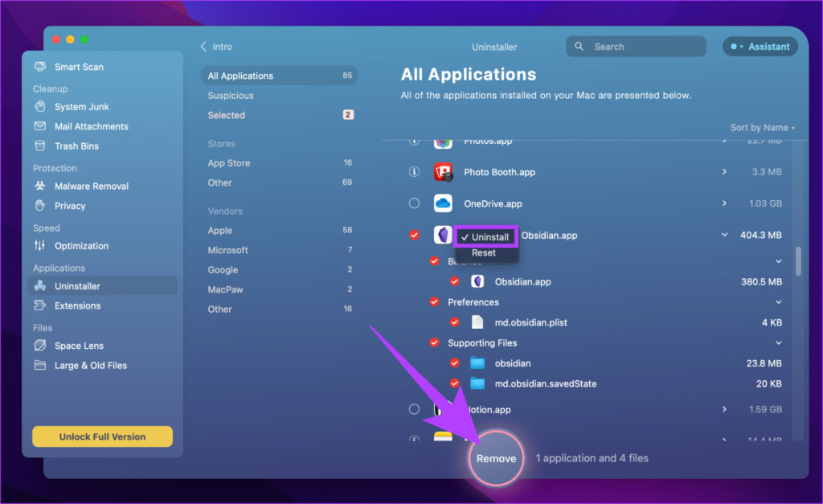Click the application list scrollbar thumb

[798, 261]
